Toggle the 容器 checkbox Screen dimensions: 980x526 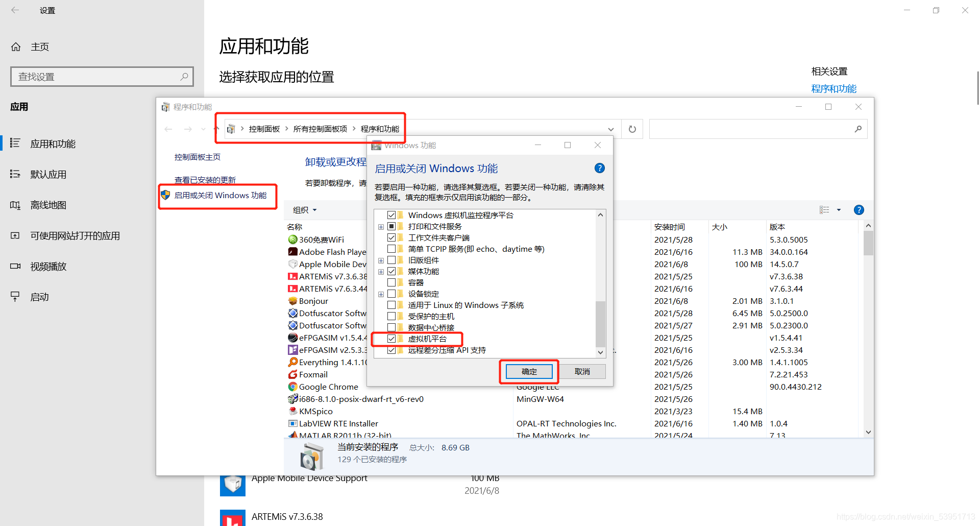[x=391, y=282]
